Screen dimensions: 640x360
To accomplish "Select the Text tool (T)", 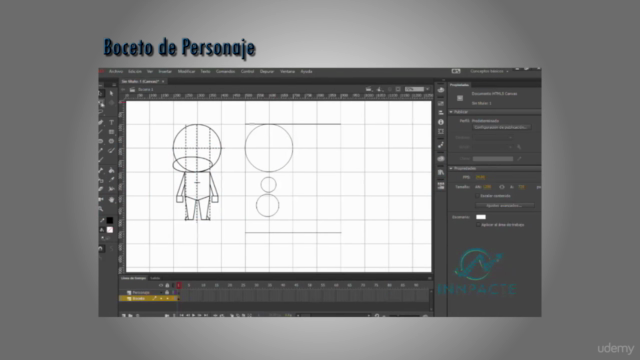I will (x=111, y=122).
